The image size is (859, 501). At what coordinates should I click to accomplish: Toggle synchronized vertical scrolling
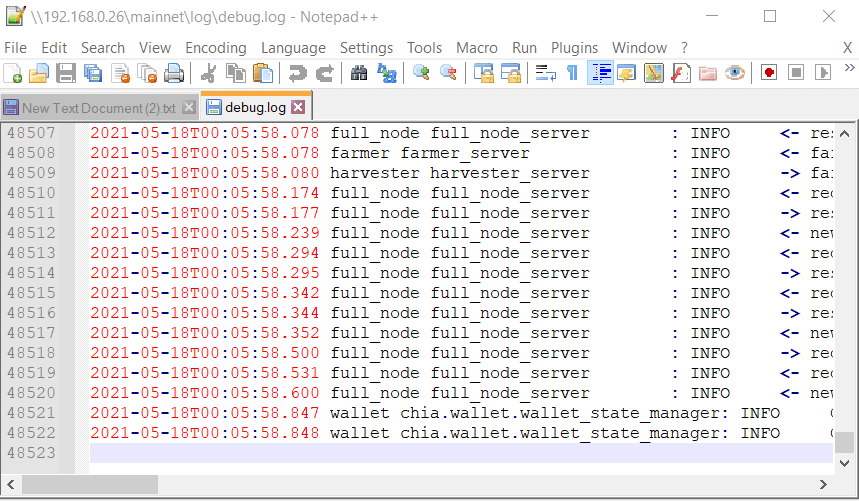[484, 72]
